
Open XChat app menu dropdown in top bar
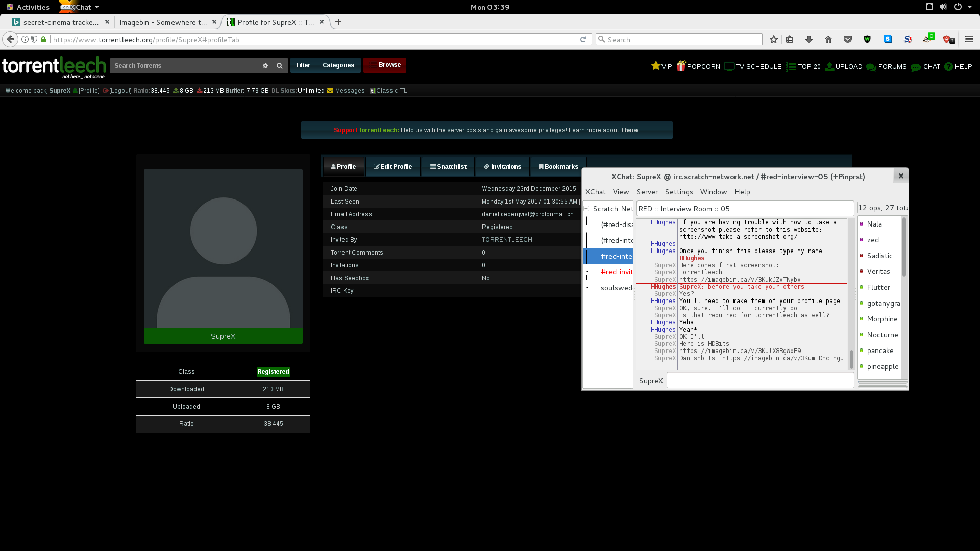click(x=79, y=7)
